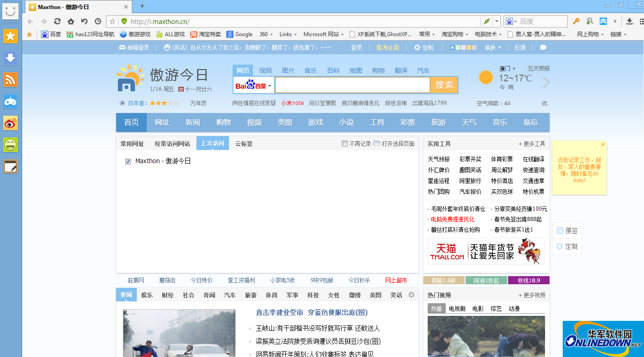
Task: Open the download manager arrow icon
Action: click(x=630, y=21)
